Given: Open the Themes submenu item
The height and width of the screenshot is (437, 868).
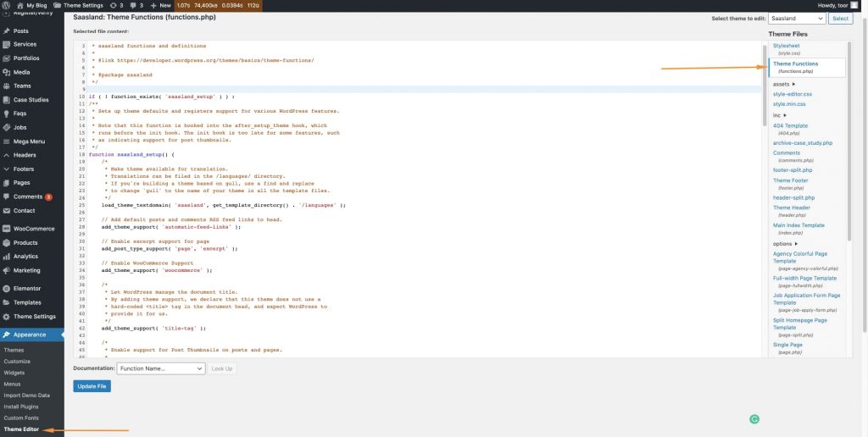Looking at the screenshot, I should 14,350.
